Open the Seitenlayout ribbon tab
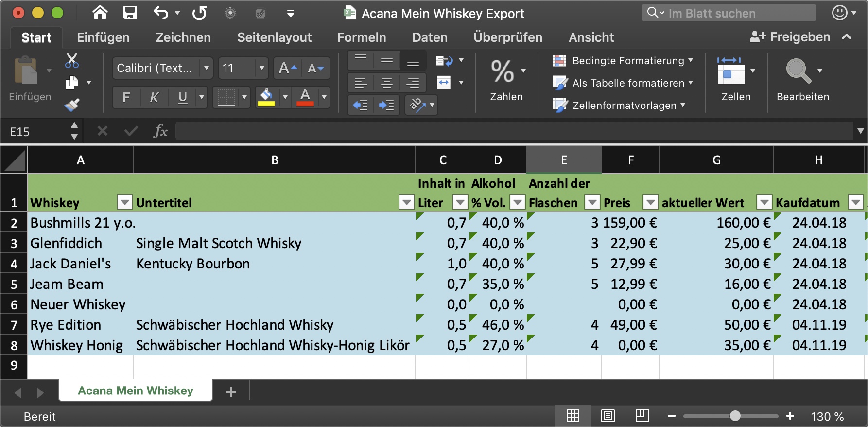 274,37
